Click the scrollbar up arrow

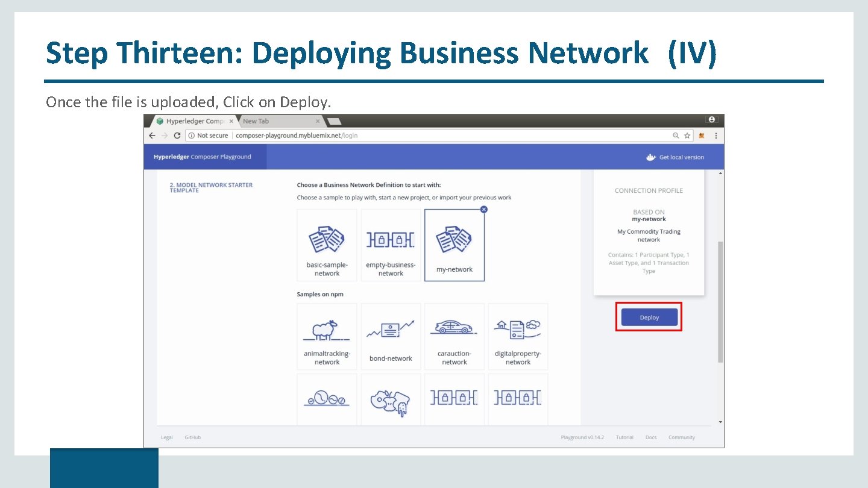pyautogui.click(x=720, y=174)
